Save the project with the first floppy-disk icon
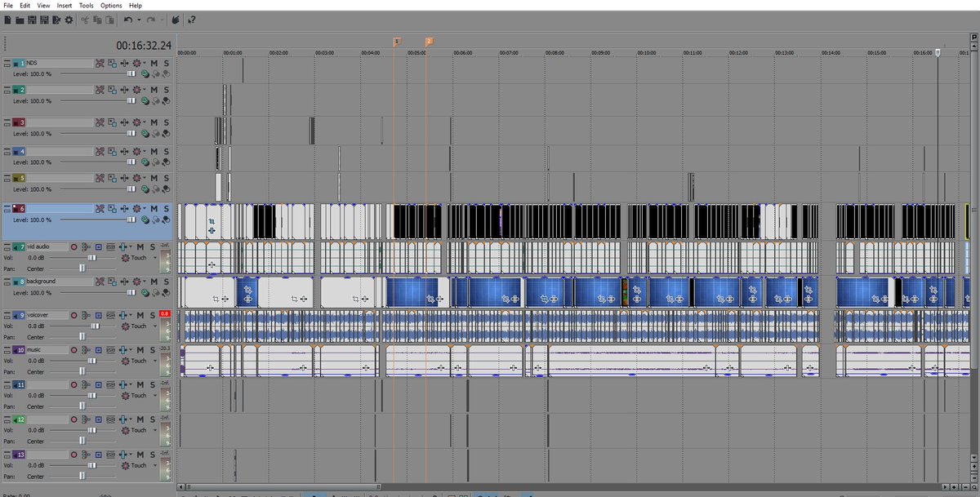 pyautogui.click(x=32, y=20)
